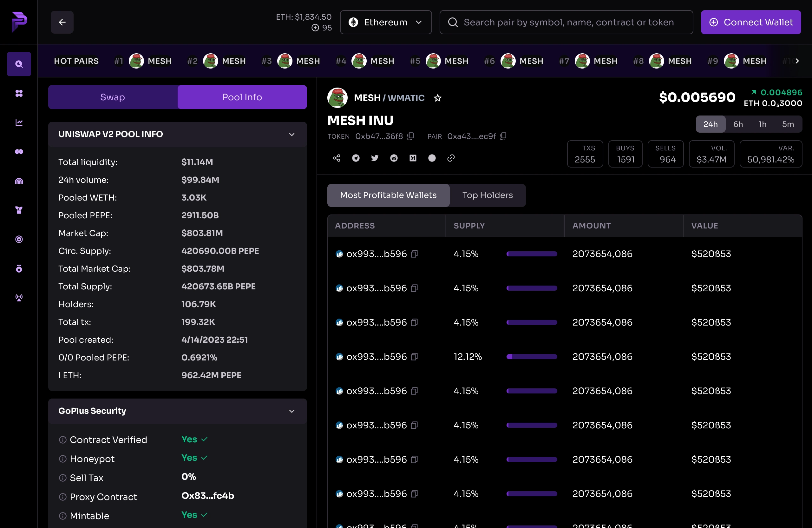Copy the first row wallet address ox993....b596
The width and height of the screenshot is (812, 528).
tap(414, 254)
